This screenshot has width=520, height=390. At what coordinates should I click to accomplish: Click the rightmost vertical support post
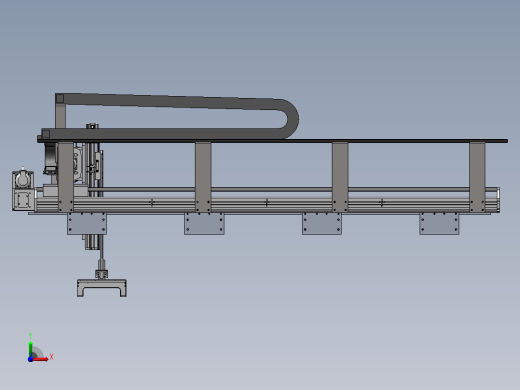pyautogui.click(x=477, y=177)
